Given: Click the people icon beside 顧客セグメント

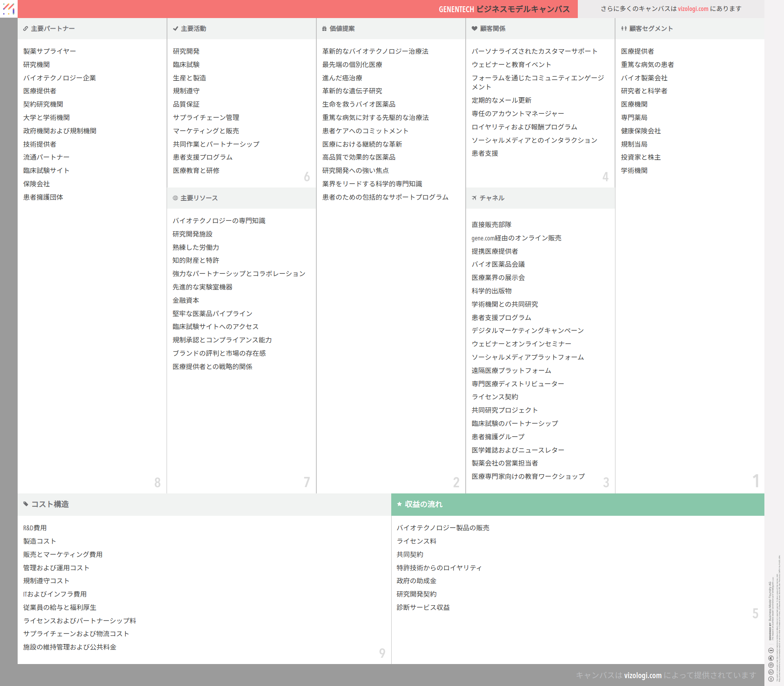Looking at the screenshot, I should pos(624,29).
